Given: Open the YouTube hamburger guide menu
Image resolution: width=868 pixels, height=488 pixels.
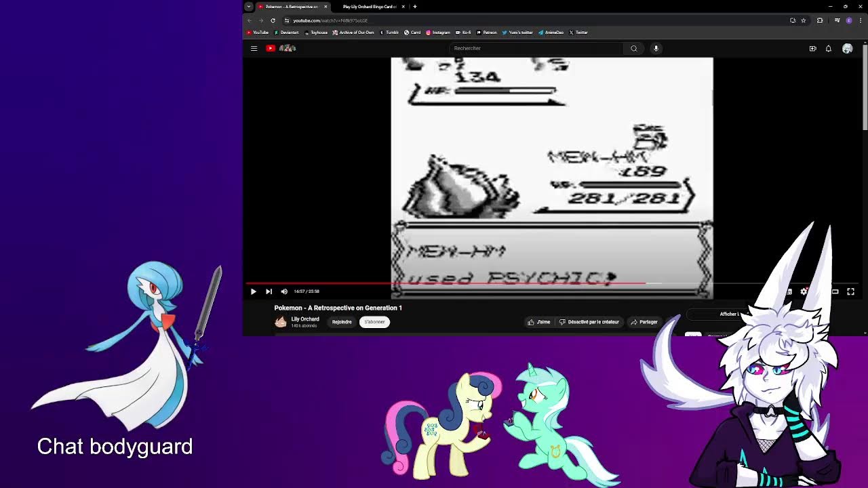Looking at the screenshot, I should (254, 48).
